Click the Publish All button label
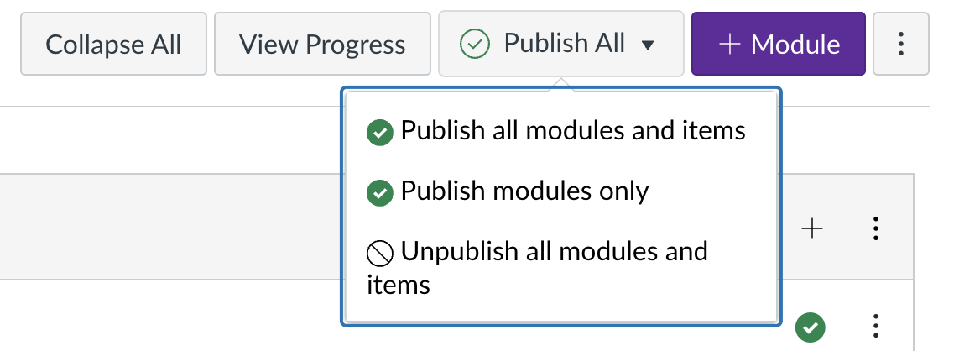Screen dimensions: 980x351 pyautogui.click(x=565, y=44)
